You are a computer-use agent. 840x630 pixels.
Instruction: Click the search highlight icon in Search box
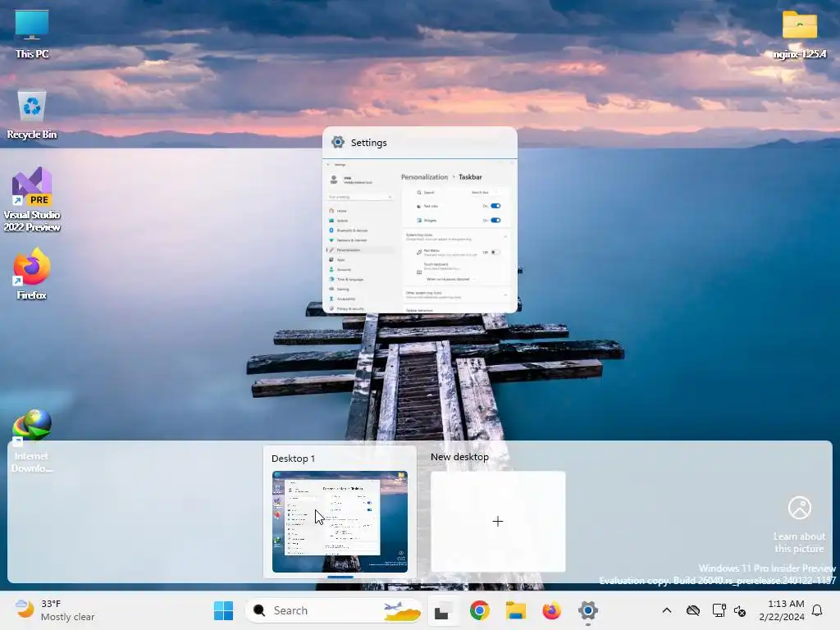coord(402,611)
